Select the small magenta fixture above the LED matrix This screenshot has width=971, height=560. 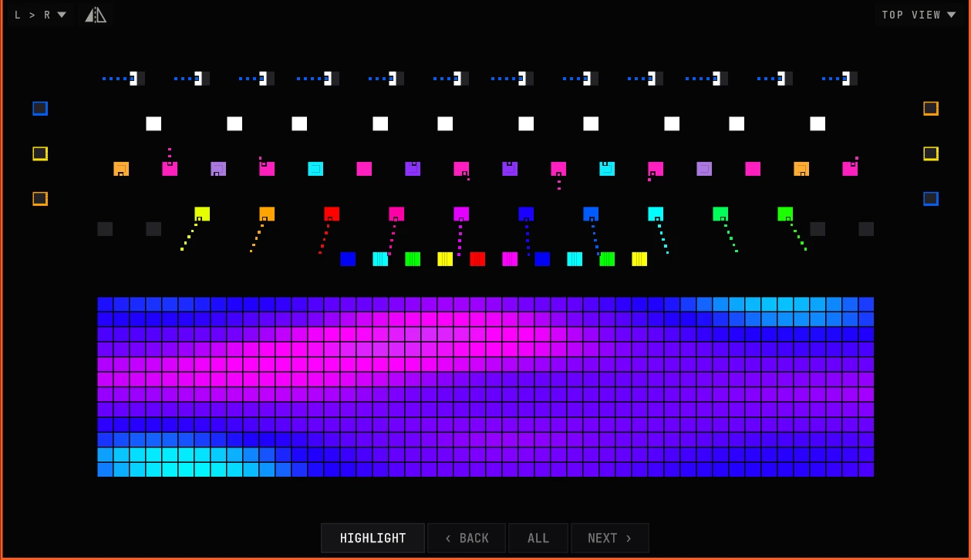click(510, 259)
